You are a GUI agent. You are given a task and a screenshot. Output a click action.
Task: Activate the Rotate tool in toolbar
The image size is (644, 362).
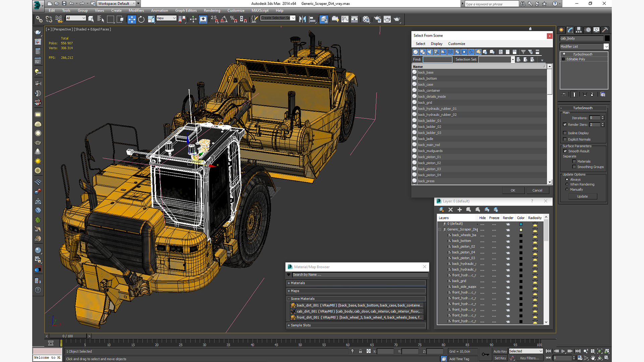pyautogui.click(x=141, y=19)
